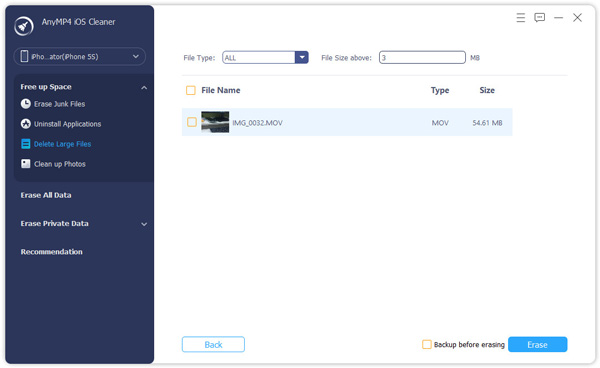The width and height of the screenshot is (600, 368).
Task: Click the Erase Private Data label
Action: click(x=54, y=223)
